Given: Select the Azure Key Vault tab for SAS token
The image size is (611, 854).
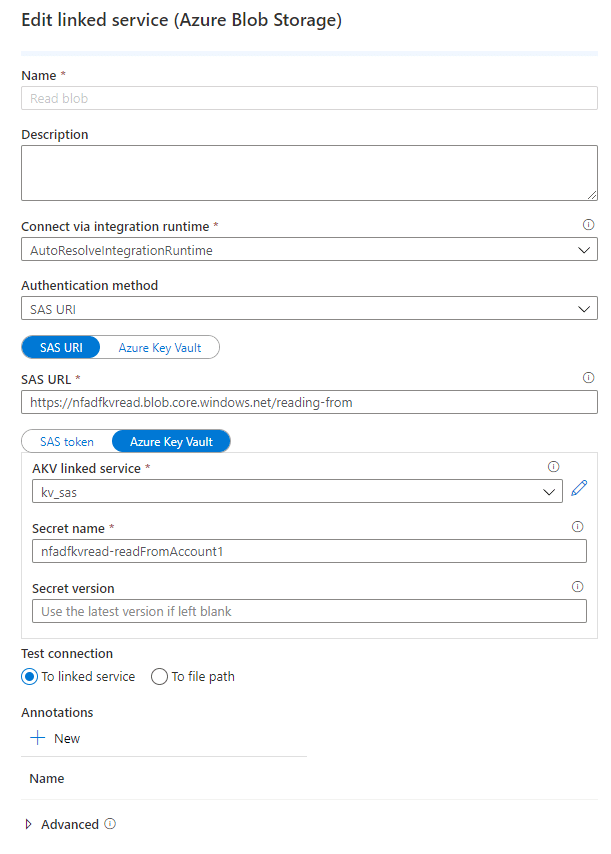Looking at the screenshot, I should tap(171, 442).
